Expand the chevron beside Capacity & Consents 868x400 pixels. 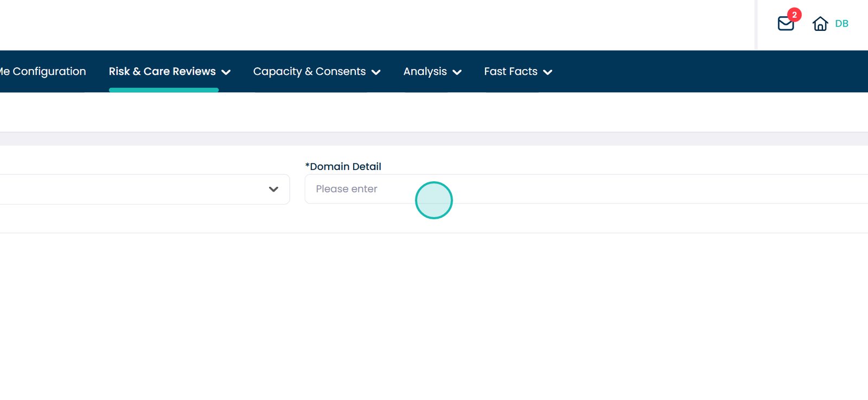coord(376,72)
